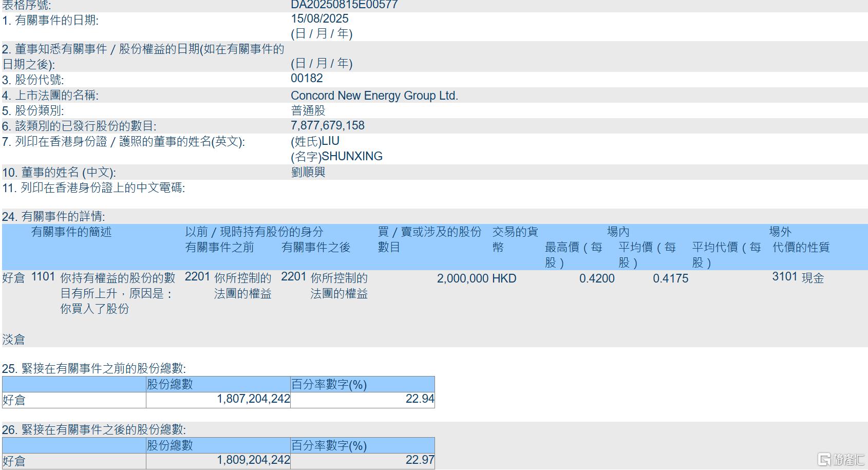Click column header 交易的貨幣
868x470 pixels.
pos(515,240)
